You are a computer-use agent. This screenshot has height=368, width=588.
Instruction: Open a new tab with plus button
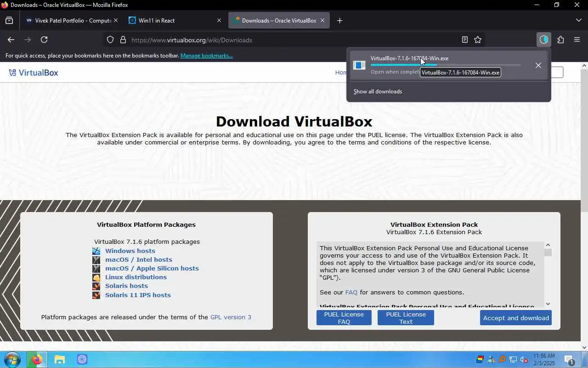point(339,20)
